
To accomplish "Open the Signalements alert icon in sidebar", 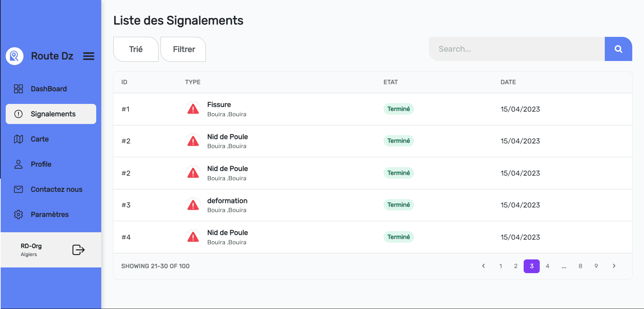I will [18, 114].
